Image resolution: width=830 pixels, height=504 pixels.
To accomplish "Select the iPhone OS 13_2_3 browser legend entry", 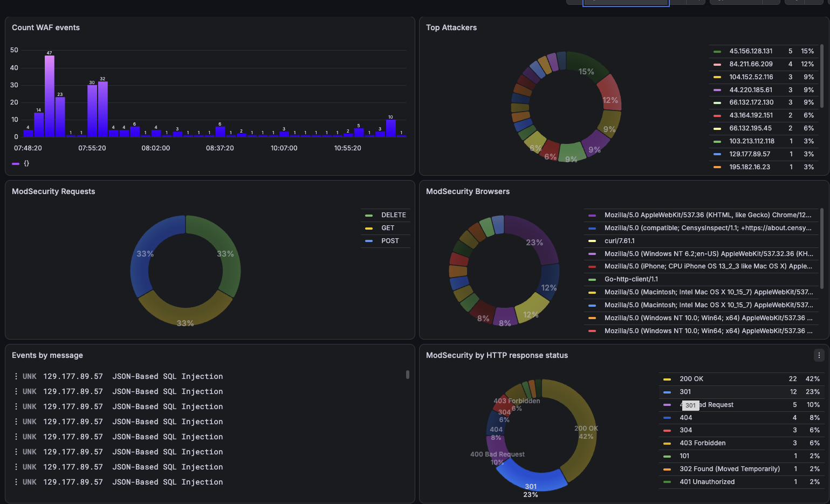I will (x=708, y=266).
